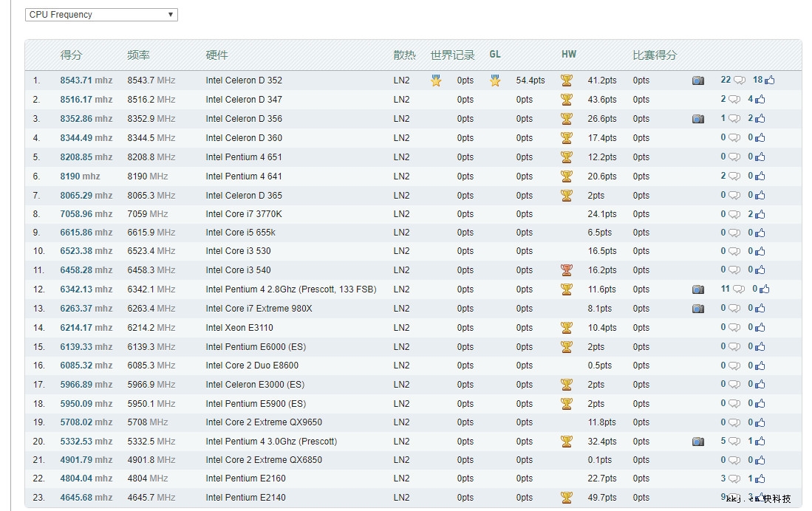
Task: Click the world record medal for Celeron D 352
Action: [436, 80]
